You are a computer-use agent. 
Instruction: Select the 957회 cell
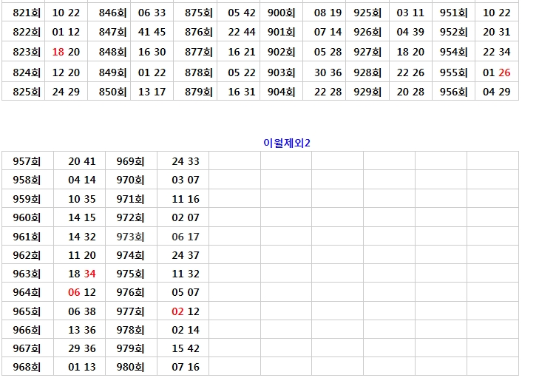(27, 161)
